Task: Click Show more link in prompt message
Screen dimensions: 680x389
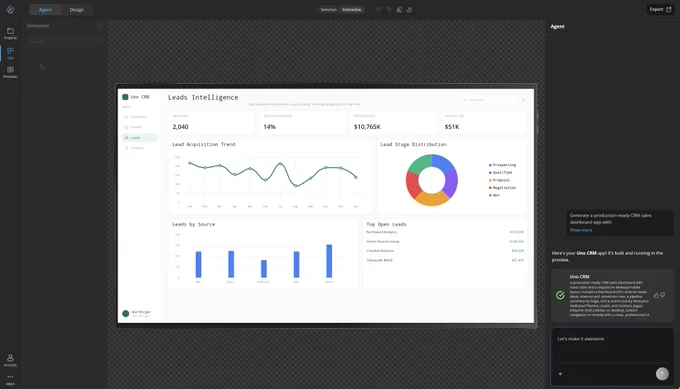Action: (x=581, y=230)
